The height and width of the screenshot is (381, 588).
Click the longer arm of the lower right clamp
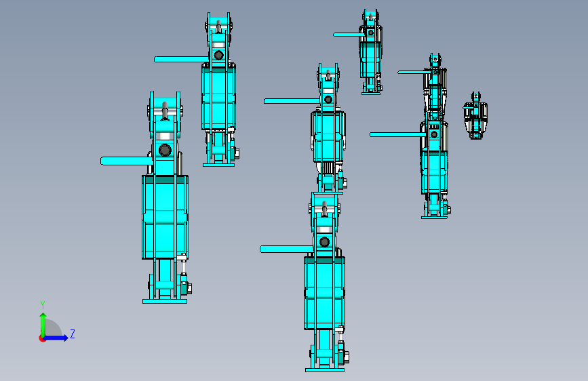point(398,134)
